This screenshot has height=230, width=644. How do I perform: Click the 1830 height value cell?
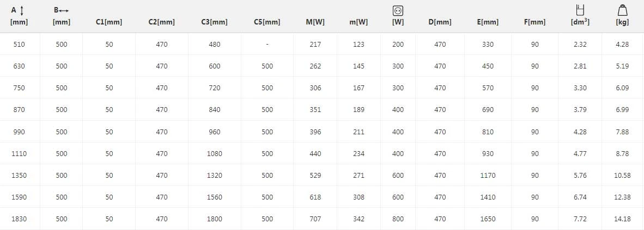[x=19, y=219]
